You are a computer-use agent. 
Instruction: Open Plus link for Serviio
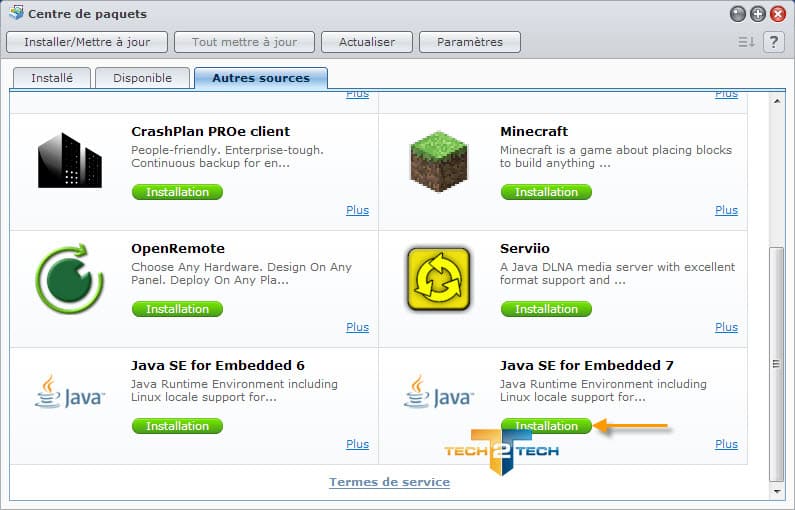point(727,327)
